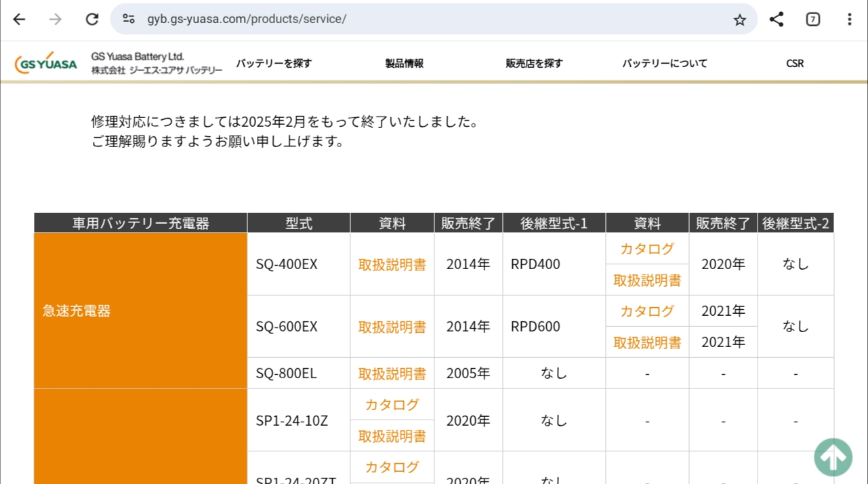Open the SQ-800EL 取扱説明書 link
This screenshot has height=484, width=868.
[x=392, y=374]
